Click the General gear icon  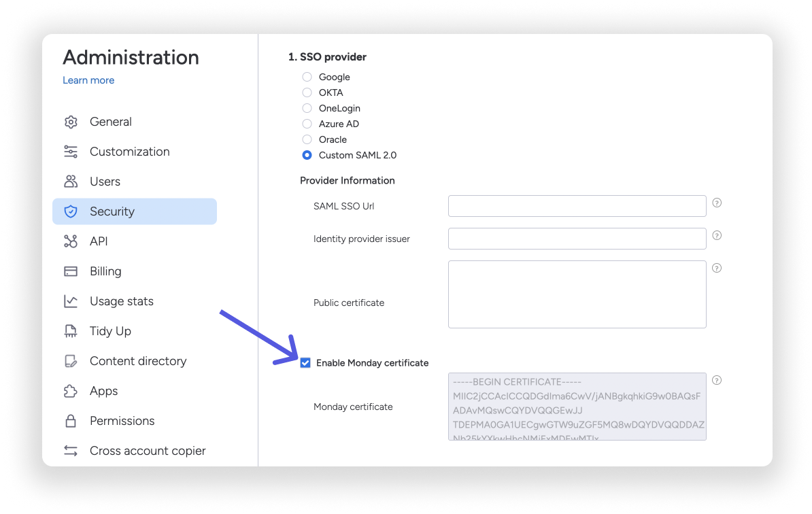tap(71, 122)
